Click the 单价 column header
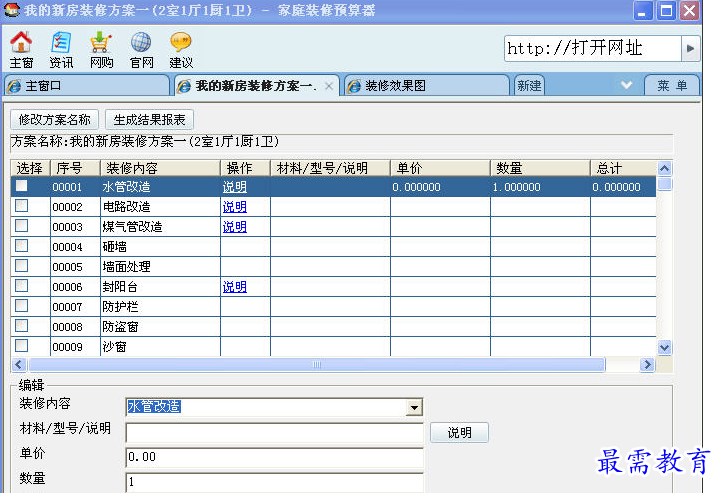Viewport: 719px width, 493px height. tap(440, 168)
